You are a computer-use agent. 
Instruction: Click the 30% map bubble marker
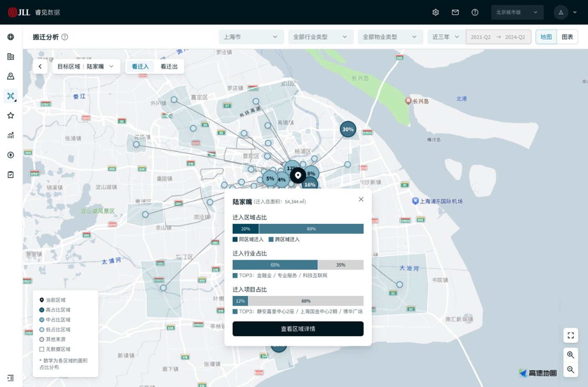(348, 129)
